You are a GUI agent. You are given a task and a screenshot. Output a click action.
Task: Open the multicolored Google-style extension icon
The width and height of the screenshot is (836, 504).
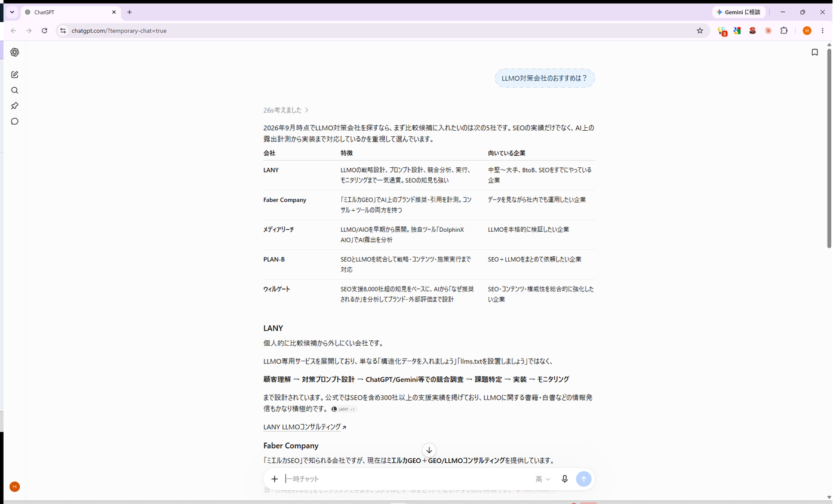click(x=737, y=30)
